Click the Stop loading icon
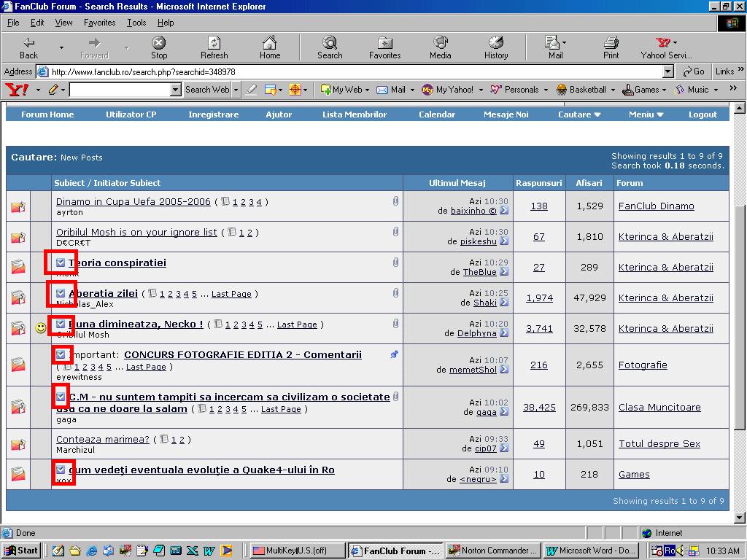747x560 pixels. click(x=158, y=47)
